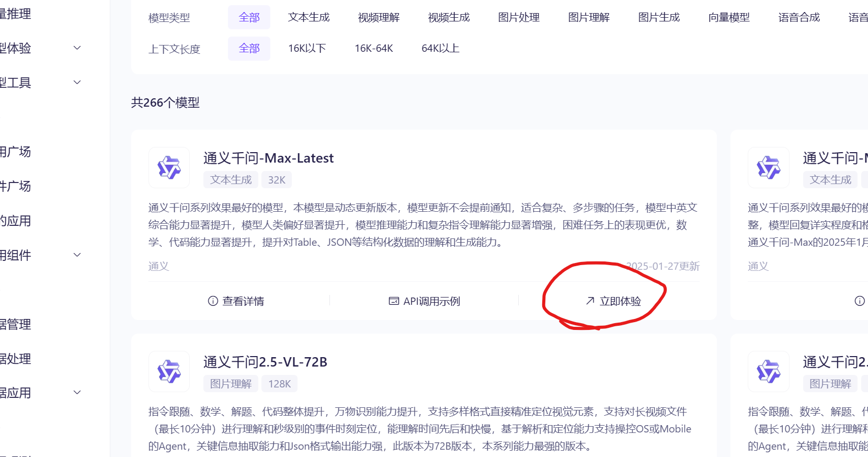Open the 通义千问2.5-VL-72B title
Screen dimensions: 868x457
pyautogui.click(x=265, y=362)
